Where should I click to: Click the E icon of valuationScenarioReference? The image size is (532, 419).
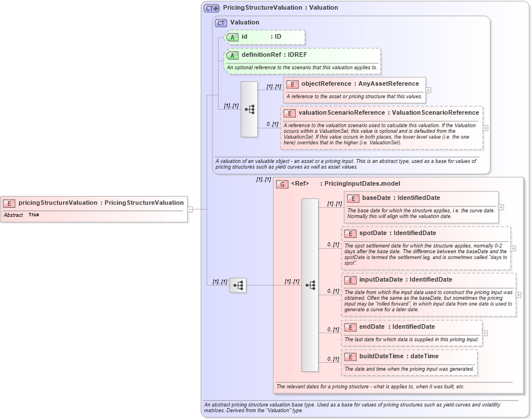point(292,112)
